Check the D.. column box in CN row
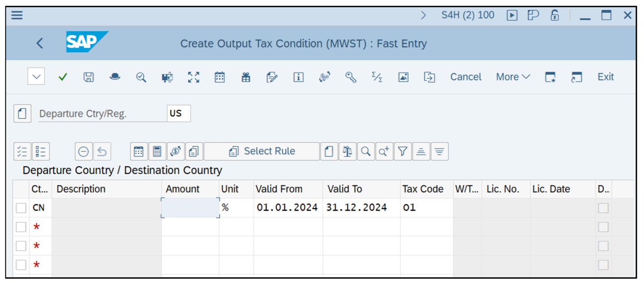Viewport: 644px width, 283px height. [603, 207]
